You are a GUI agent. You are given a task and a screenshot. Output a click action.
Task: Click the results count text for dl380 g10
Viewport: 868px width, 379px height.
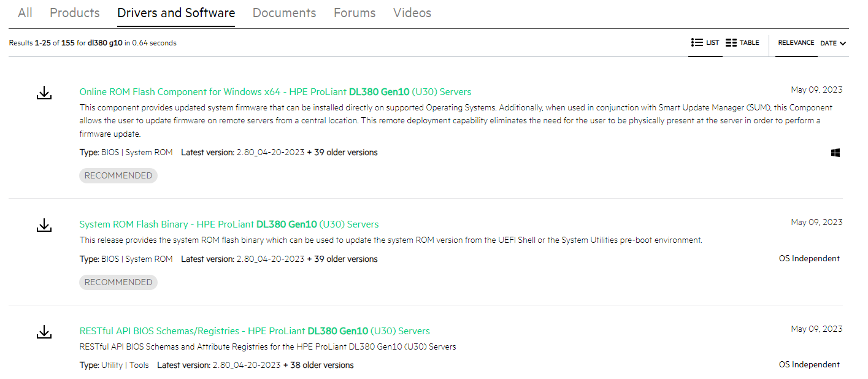93,43
